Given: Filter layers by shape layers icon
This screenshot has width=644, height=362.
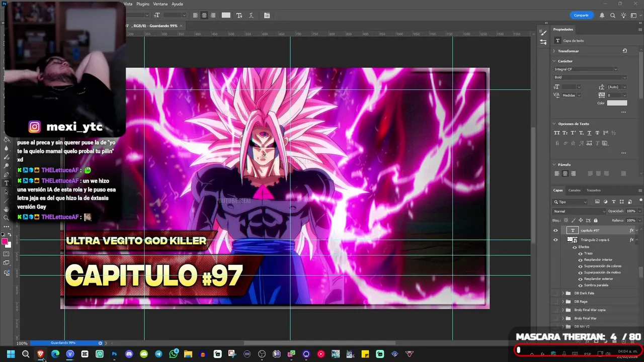Looking at the screenshot, I should coord(621,202).
